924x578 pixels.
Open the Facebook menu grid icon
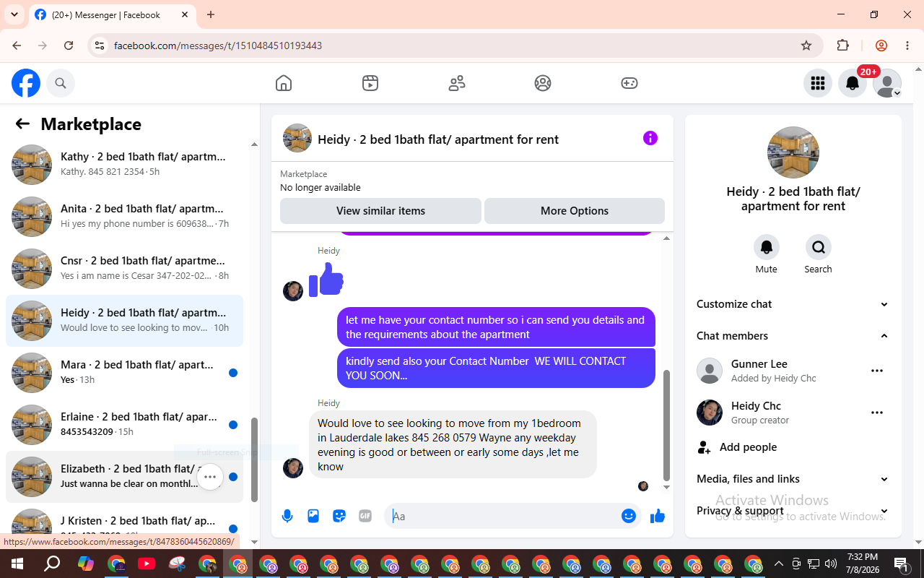pos(818,83)
